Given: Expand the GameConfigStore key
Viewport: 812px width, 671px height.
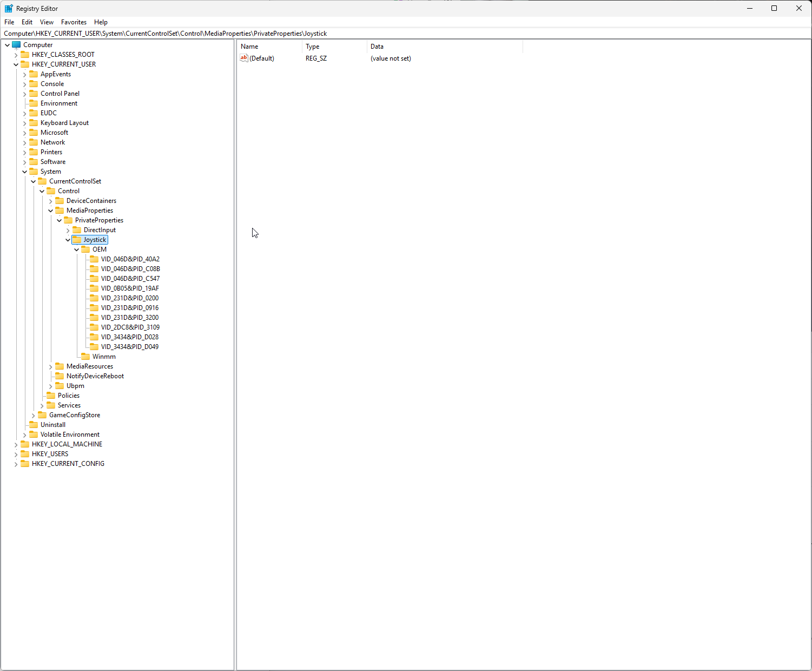Looking at the screenshot, I should pos(33,415).
